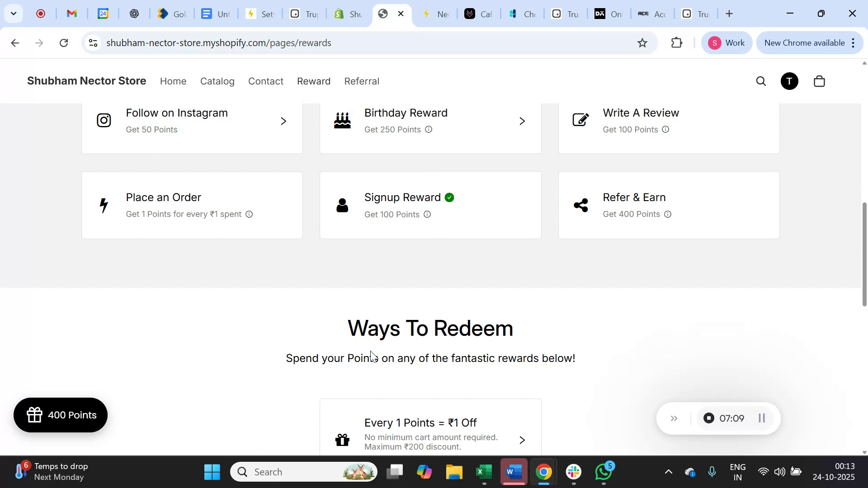Click the 400 Points rewards button

[x=60, y=415]
